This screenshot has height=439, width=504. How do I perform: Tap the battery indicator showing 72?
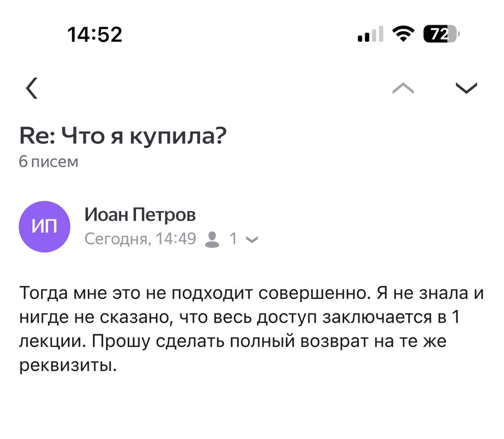[441, 34]
